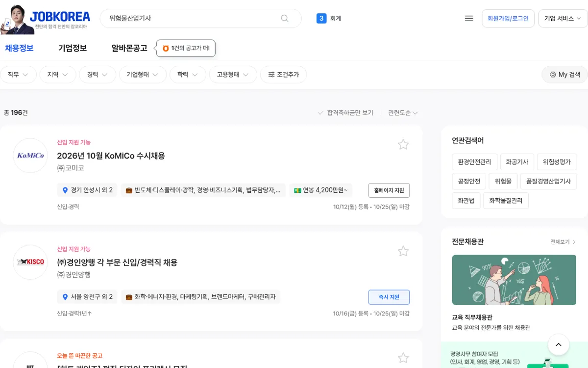The height and width of the screenshot is (368, 588).
Task: Toggle 합격축하금만 보기 checkbox
Action: [345, 113]
